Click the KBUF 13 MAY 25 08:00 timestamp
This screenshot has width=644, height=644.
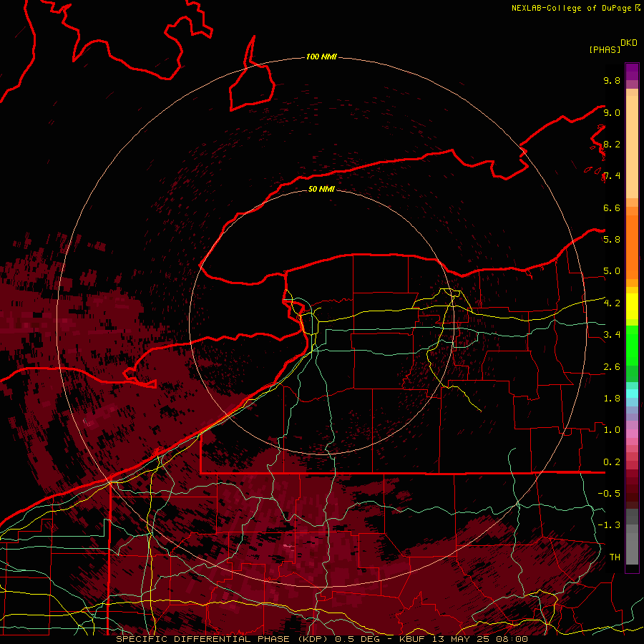464,639
